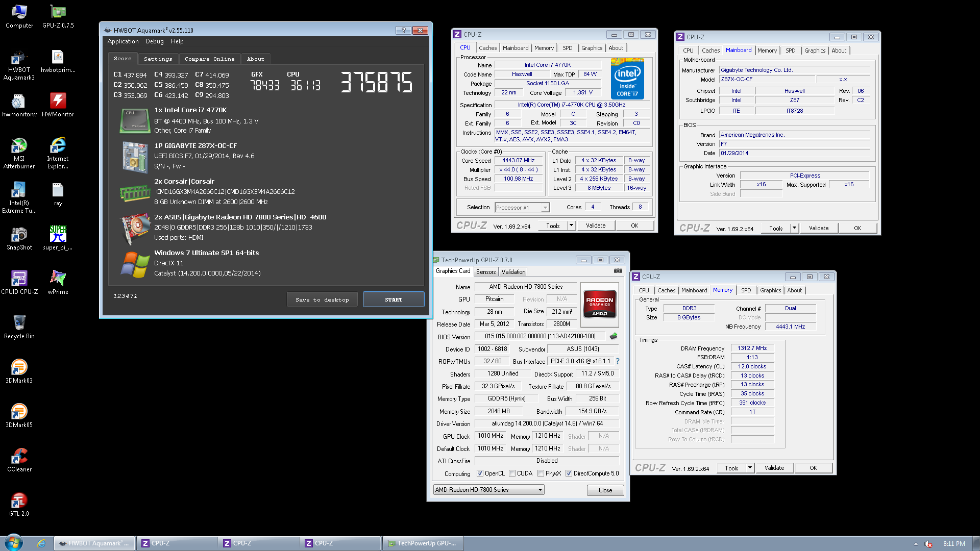
Task: Click the Intel Core i7 logo in CPU-Z
Action: tap(627, 79)
